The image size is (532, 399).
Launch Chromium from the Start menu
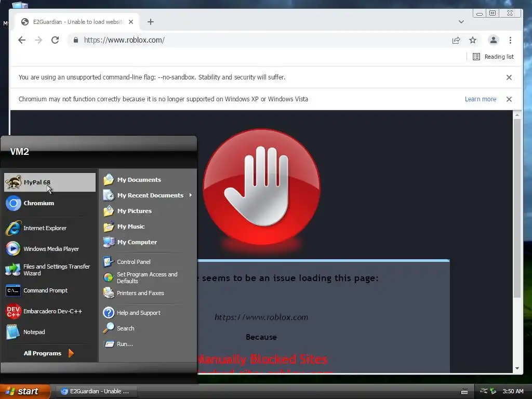[x=50, y=203]
